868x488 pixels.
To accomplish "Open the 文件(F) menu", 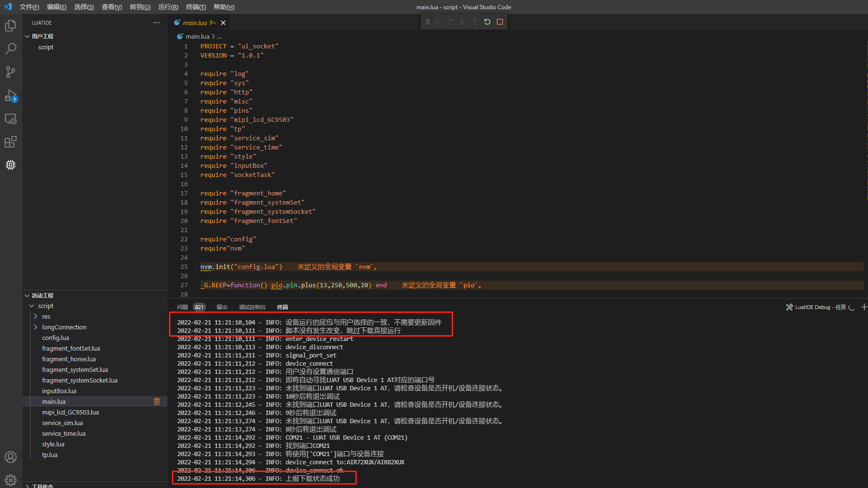I will point(30,7).
